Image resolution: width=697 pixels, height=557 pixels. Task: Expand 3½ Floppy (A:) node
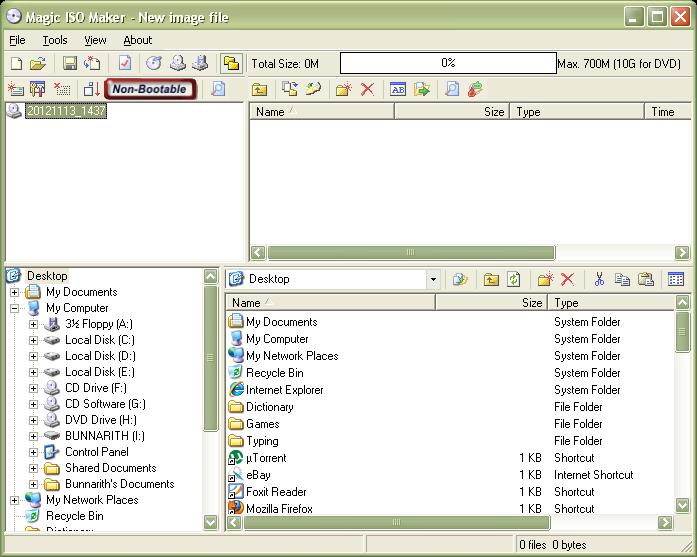tap(33, 324)
